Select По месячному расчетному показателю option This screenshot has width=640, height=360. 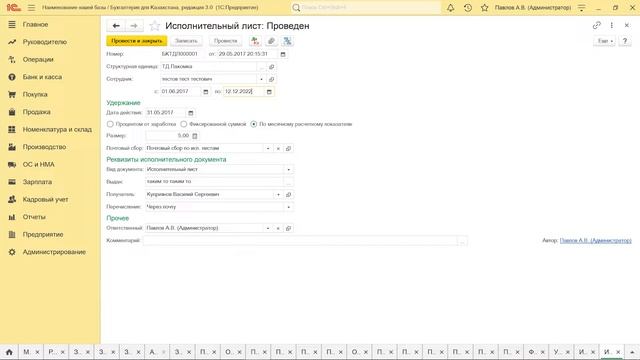254,124
